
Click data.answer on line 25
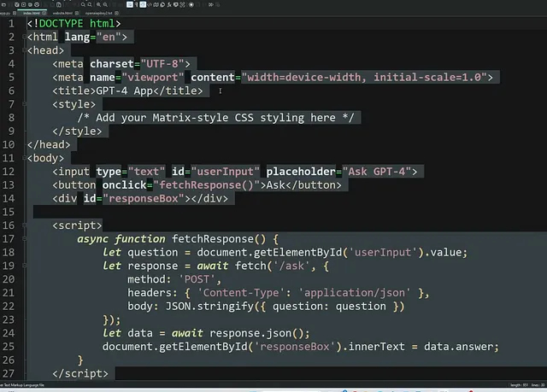459,347
